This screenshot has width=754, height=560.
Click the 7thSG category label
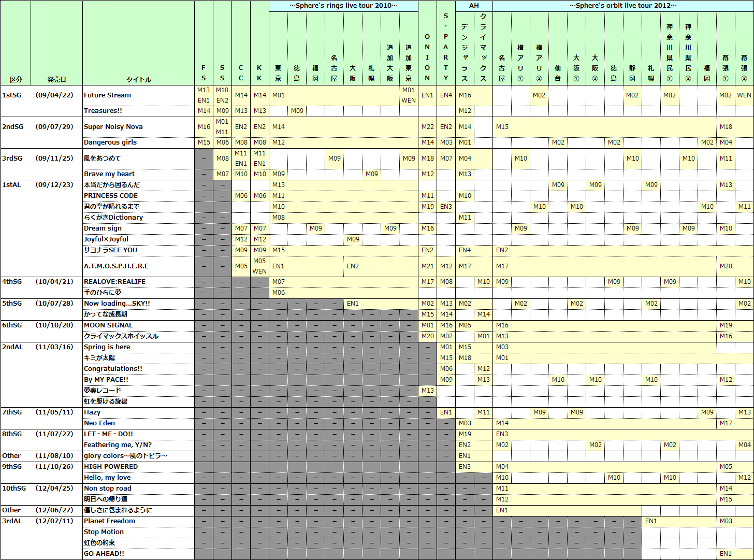[x=12, y=412]
